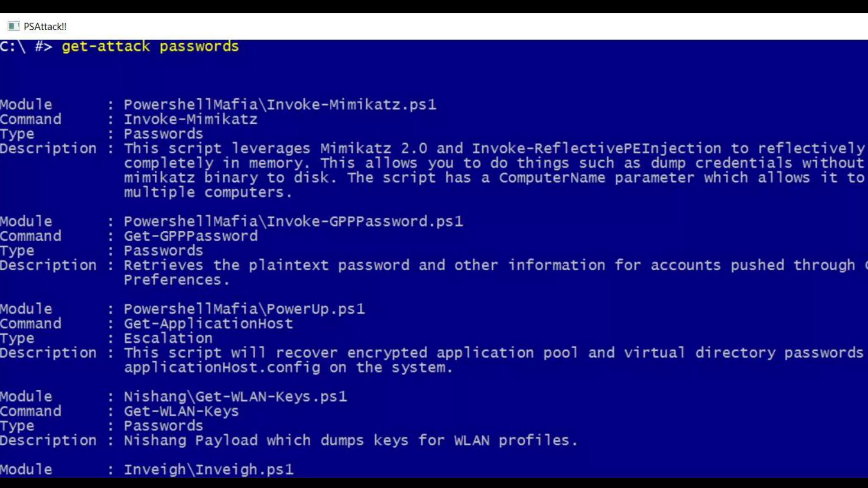Click Nishang\Get-WLAN-Keys.ps1 module path
This screenshot has width=868, height=488.
(x=235, y=397)
